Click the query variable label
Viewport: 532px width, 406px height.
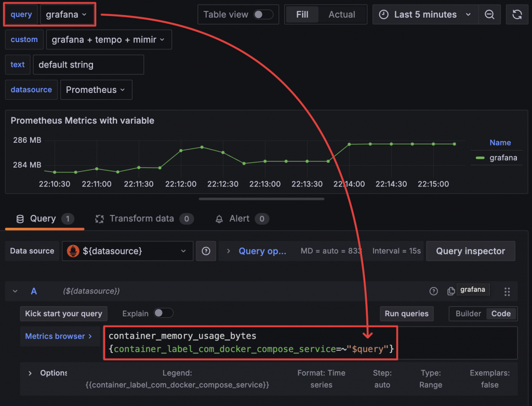pyautogui.click(x=21, y=15)
